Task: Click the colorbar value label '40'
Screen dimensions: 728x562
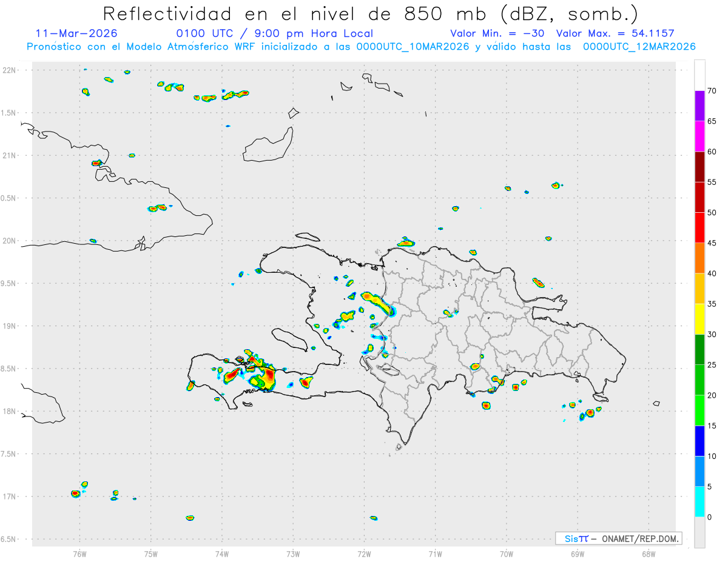Action: (712, 273)
